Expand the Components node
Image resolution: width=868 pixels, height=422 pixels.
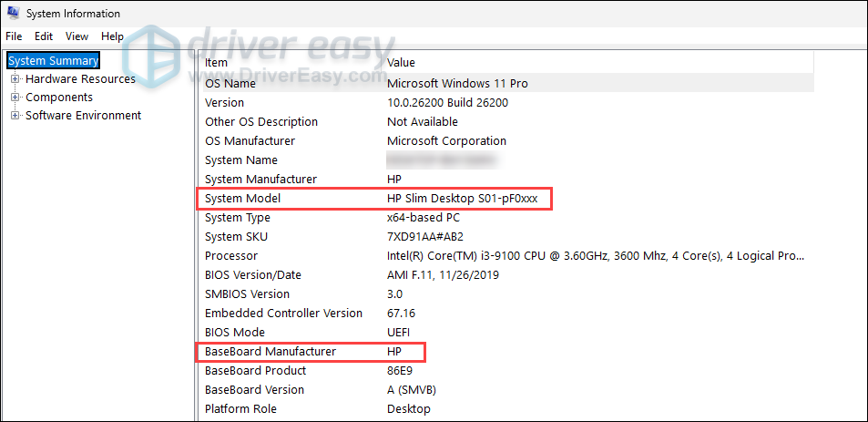(x=15, y=98)
